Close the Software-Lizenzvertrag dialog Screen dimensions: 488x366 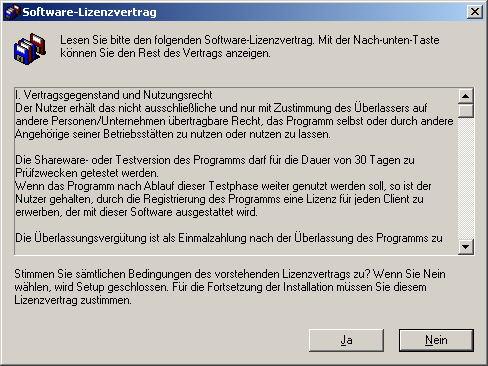click(475, 12)
